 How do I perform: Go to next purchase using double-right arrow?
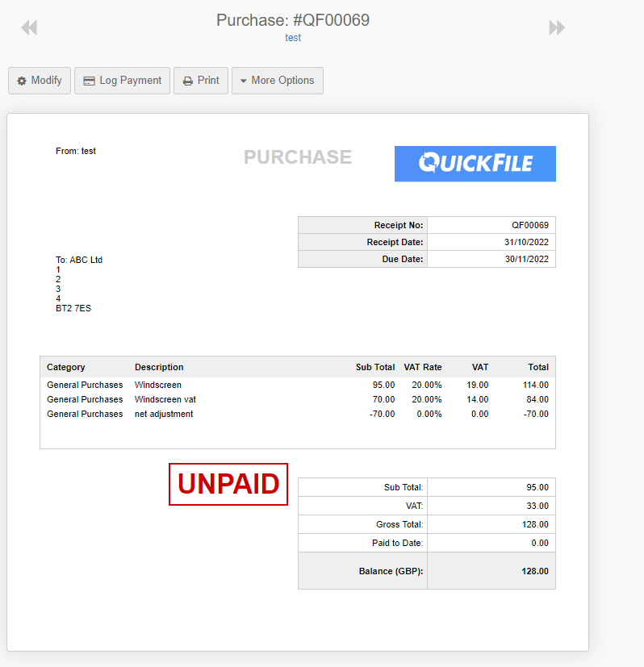(x=557, y=27)
